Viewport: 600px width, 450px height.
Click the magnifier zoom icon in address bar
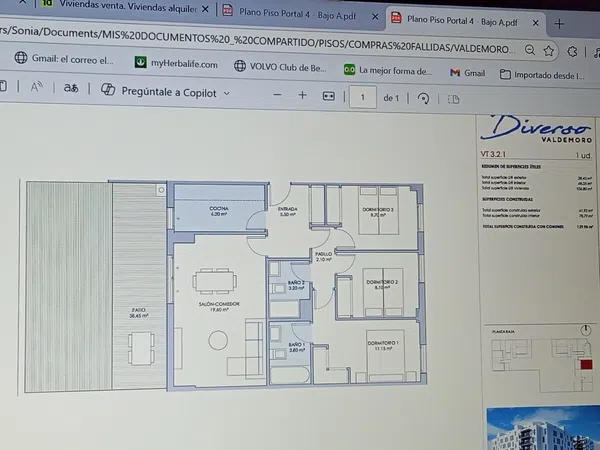(x=521, y=49)
